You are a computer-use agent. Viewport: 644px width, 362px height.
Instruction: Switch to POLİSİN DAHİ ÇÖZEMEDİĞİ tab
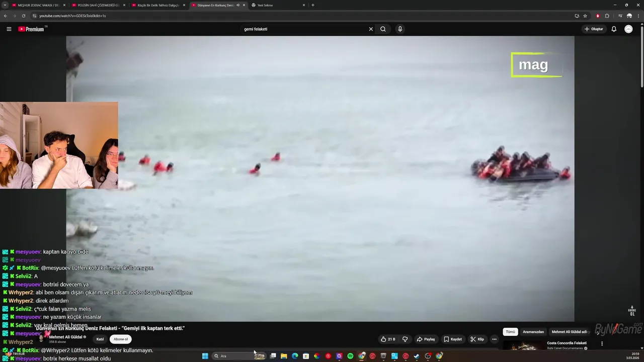[x=98, y=5]
